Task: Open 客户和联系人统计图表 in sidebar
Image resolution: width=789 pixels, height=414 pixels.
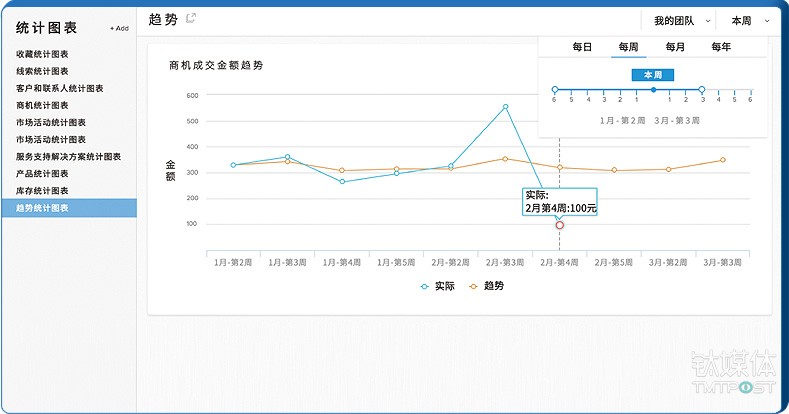Action: (x=59, y=88)
